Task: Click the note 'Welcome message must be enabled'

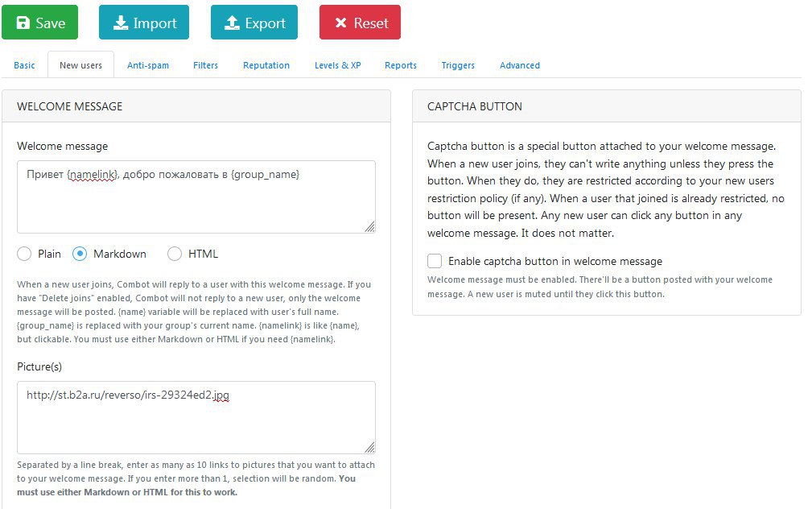Action: pos(600,287)
